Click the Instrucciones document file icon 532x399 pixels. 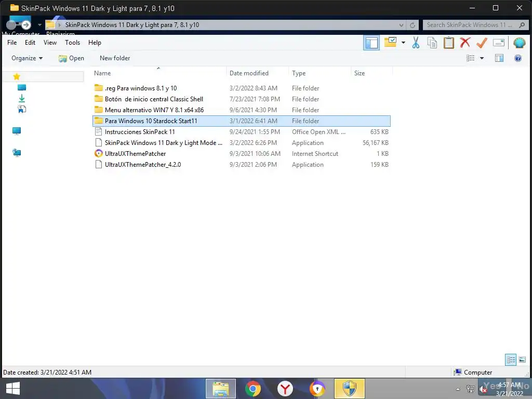pyautogui.click(x=98, y=131)
